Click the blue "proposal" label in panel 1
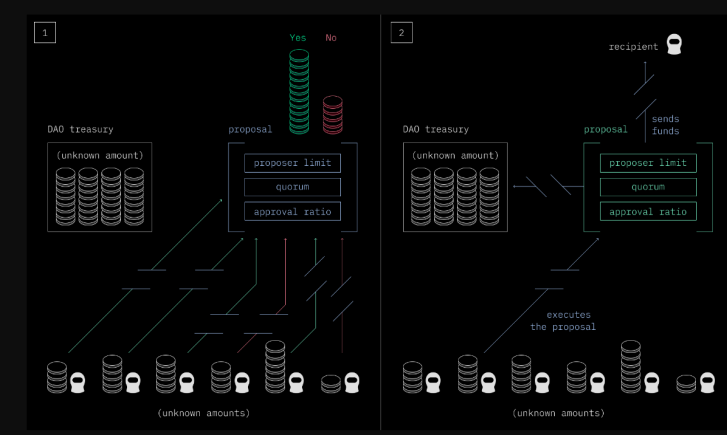This screenshot has height=435, width=727. click(250, 129)
